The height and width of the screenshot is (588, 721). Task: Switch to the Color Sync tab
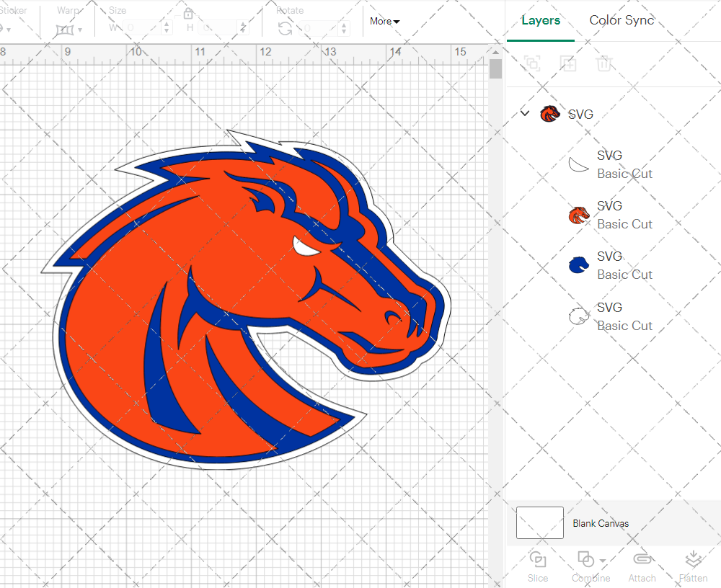(622, 20)
